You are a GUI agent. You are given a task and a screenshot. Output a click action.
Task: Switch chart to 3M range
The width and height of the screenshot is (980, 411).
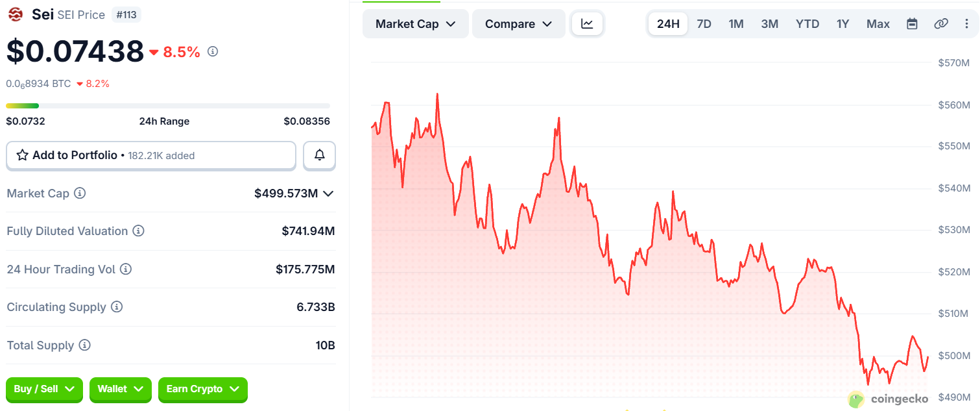tap(770, 24)
